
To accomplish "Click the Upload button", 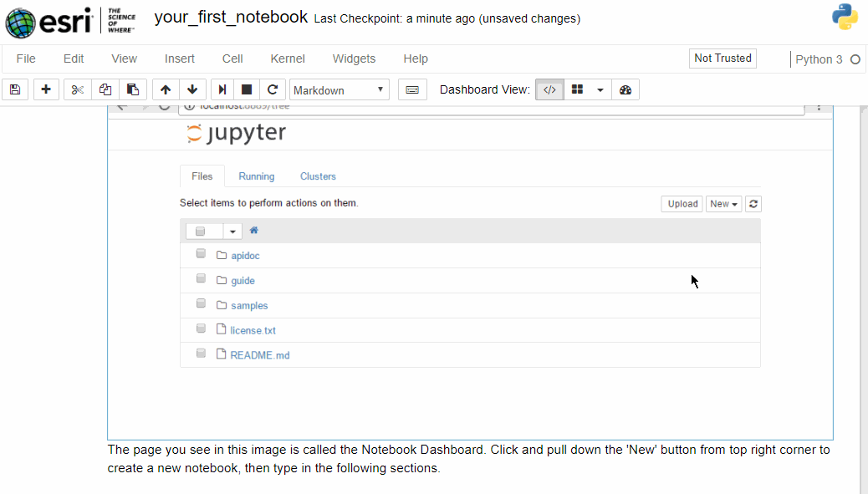I will [682, 204].
